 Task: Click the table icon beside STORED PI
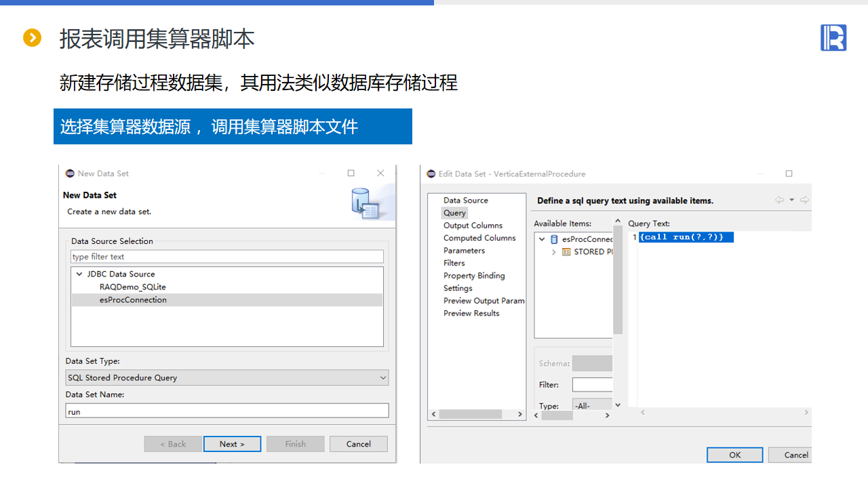click(x=566, y=252)
